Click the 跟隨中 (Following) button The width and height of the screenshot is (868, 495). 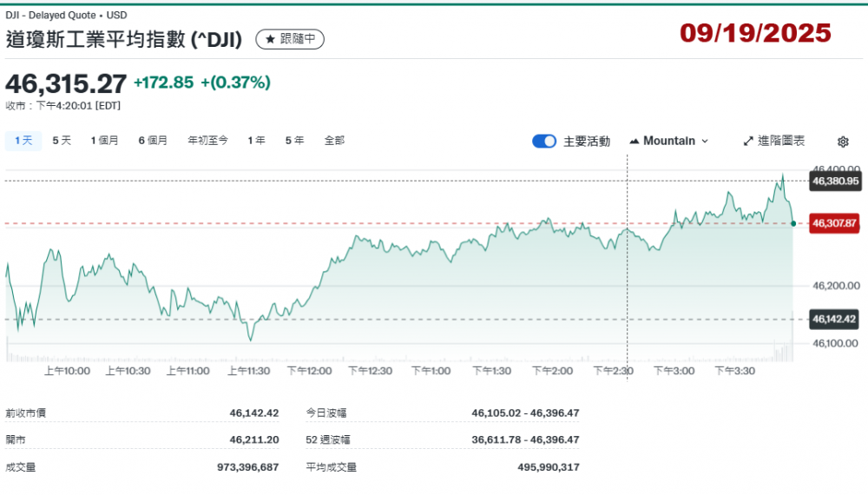pos(290,39)
